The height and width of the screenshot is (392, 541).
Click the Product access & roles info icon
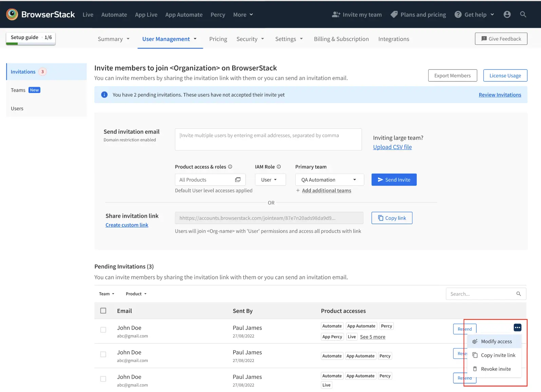tap(230, 166)
